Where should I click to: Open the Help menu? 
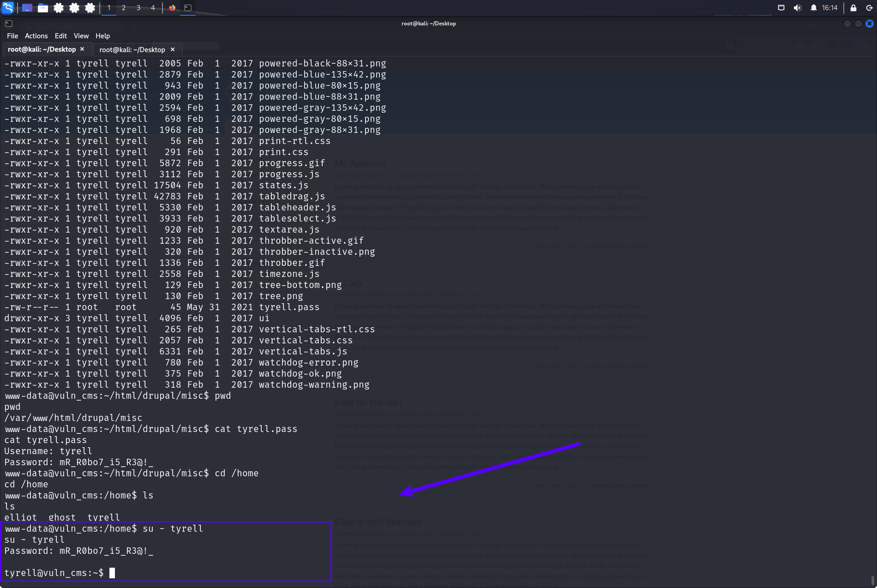click(102, 36)
